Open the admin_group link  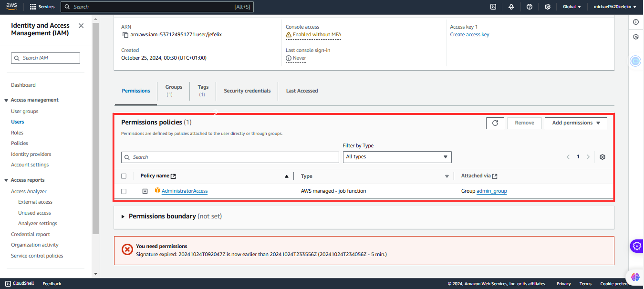pyautogui.click(x=492, y=191)
